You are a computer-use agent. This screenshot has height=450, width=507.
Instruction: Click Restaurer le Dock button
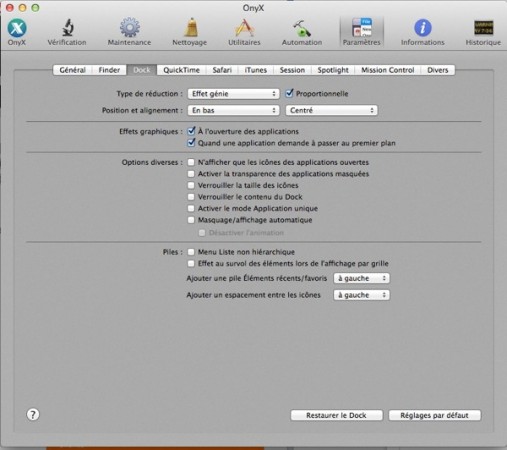pyautogui.click(x=336, y=415)
